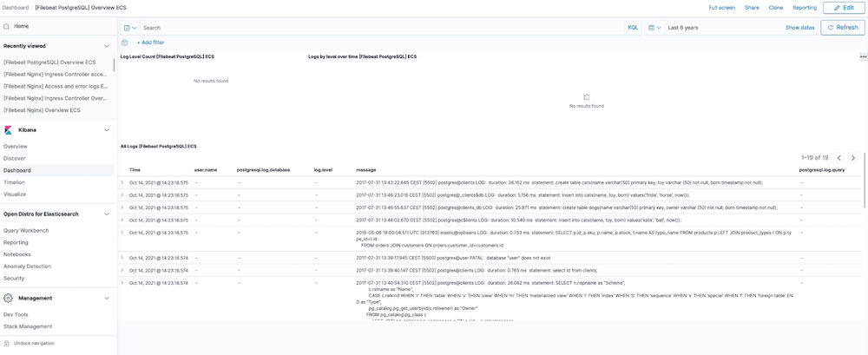Click the message column header
Image resolution: width=868 pixels, height=355 pixels.
point(366,170)
